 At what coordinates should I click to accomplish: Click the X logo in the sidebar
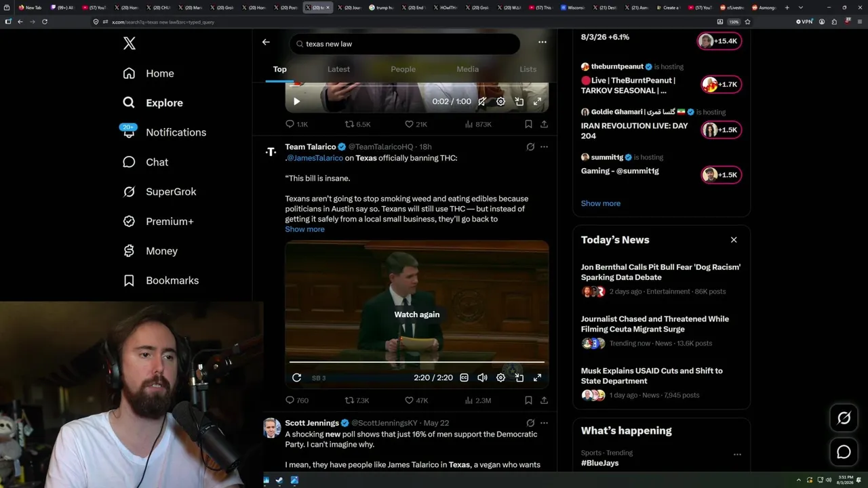pos(130,44)
